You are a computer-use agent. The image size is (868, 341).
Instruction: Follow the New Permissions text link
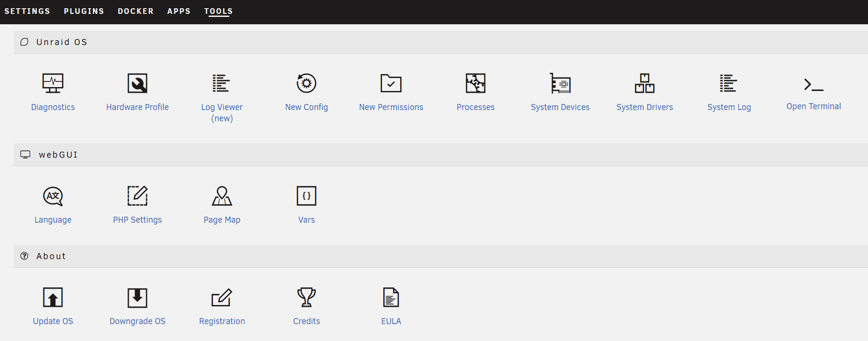(391, 107)
